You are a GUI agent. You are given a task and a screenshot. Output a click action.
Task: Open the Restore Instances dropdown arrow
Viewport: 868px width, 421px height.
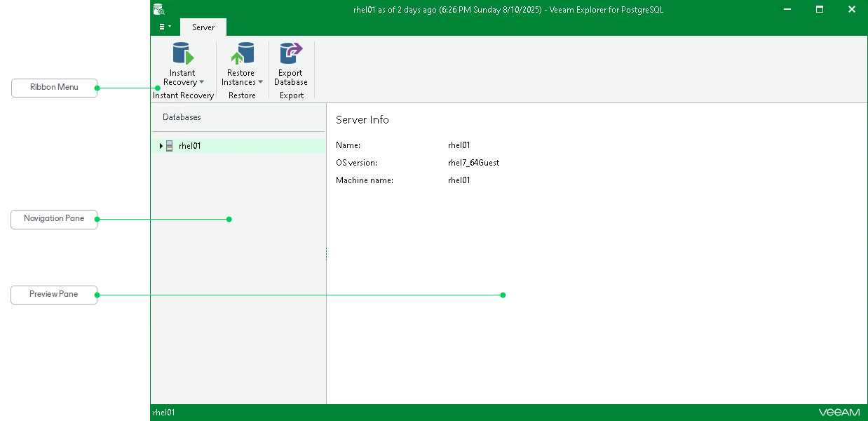click(260, 82)
